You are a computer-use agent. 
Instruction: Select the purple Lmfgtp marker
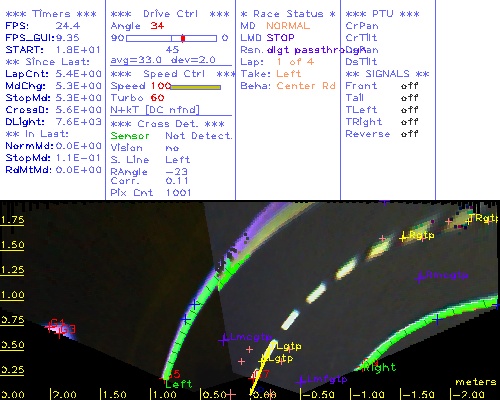(x=301, y=380)
